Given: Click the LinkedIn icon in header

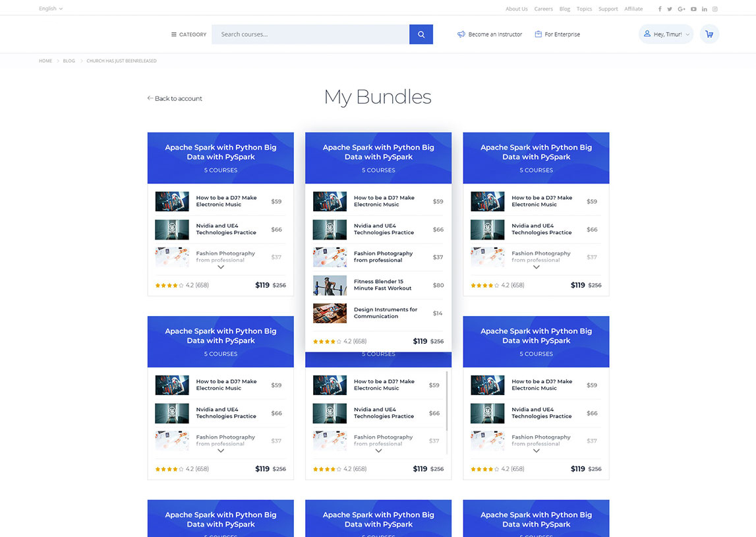Looking at the screenshot, I should point(705,9).
